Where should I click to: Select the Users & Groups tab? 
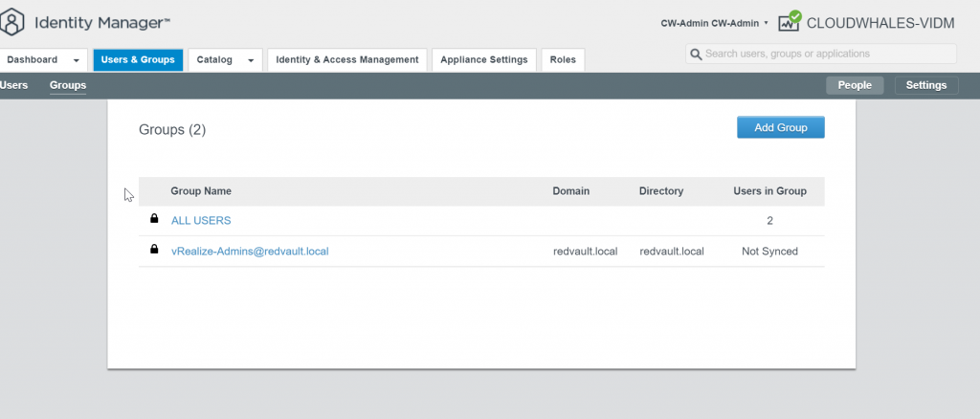click(138, 60)
